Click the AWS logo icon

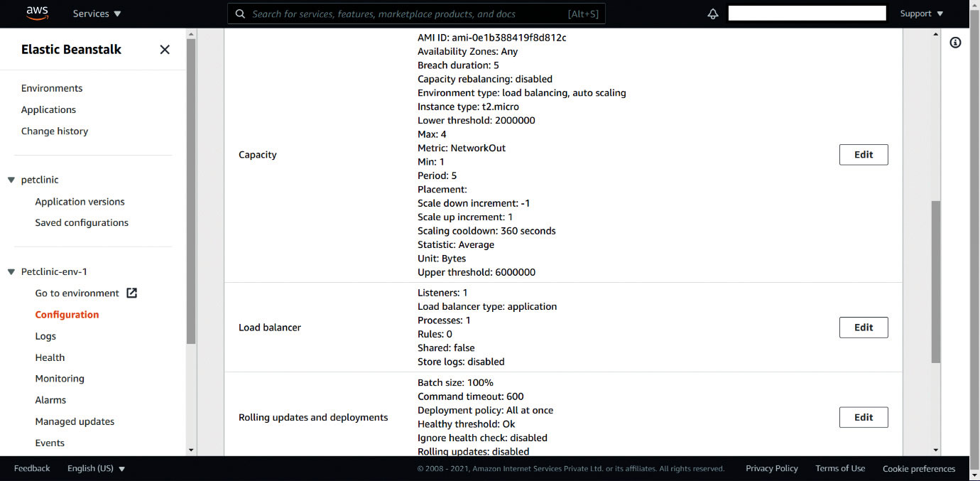(x=37, y=13)
